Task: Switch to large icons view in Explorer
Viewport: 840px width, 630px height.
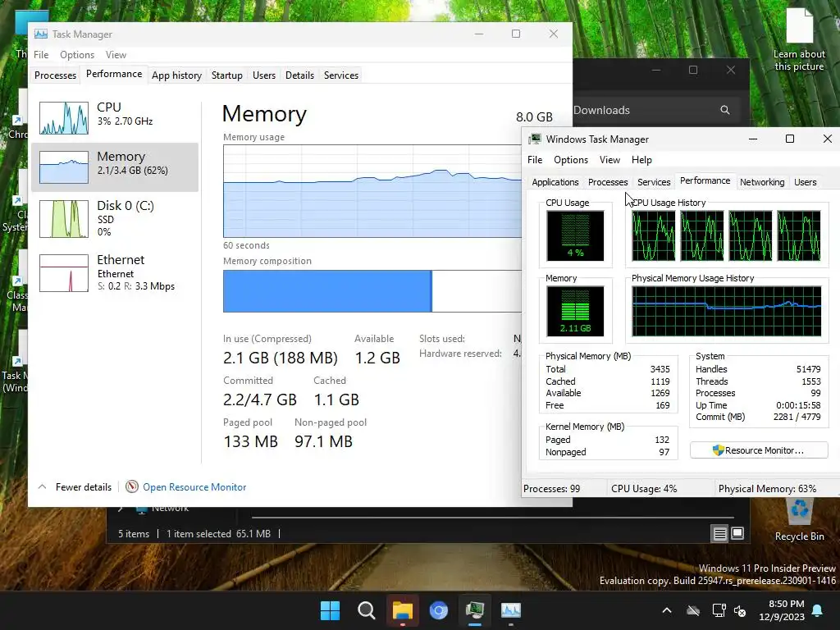Action: tap(737, 533)
